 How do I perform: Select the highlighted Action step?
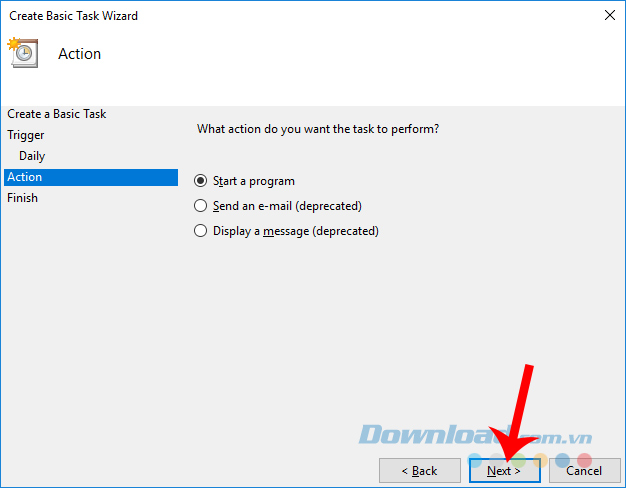pyautogui.click(x=91, y=177)
